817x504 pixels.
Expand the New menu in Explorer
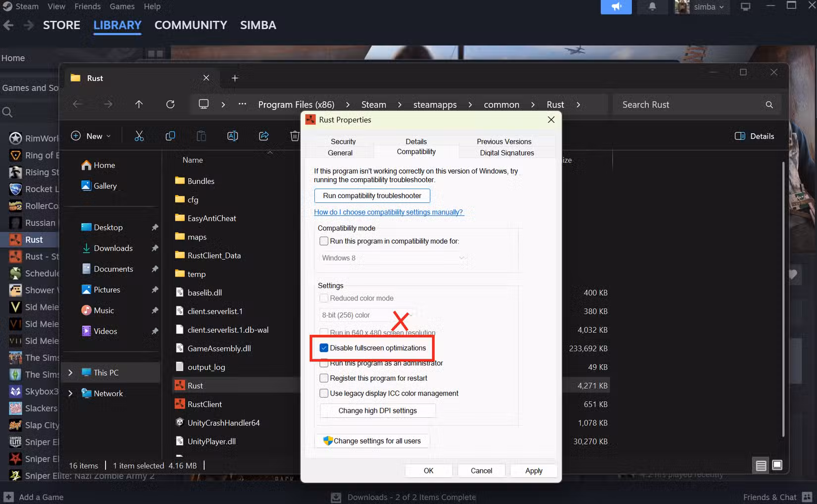[x=91, y=136]
